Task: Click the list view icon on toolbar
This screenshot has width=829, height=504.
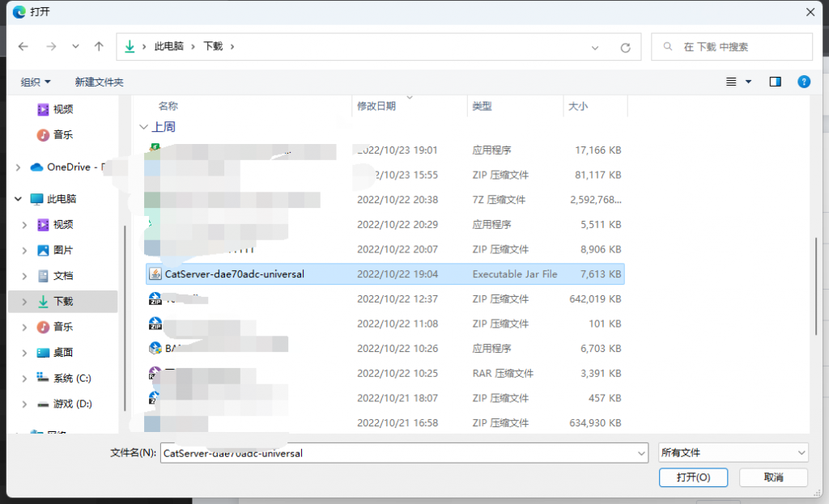Action: pyautogui.click(x=730, y=81)
